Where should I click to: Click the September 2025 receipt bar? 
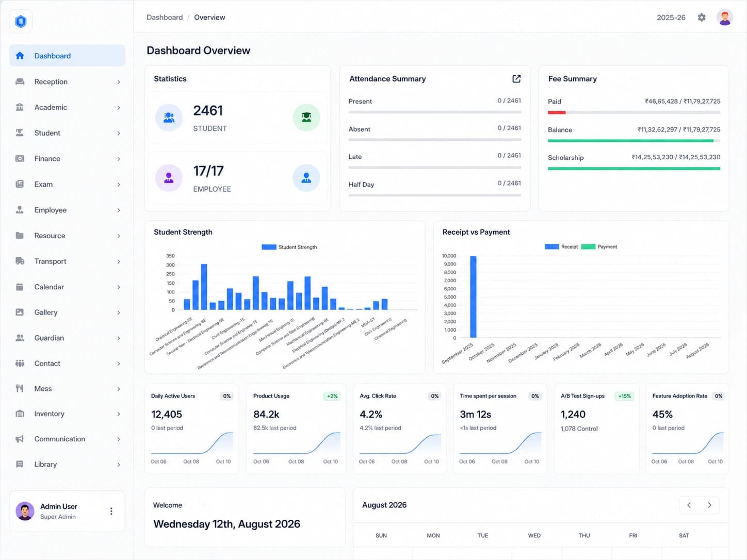click(x=473, y=297)
